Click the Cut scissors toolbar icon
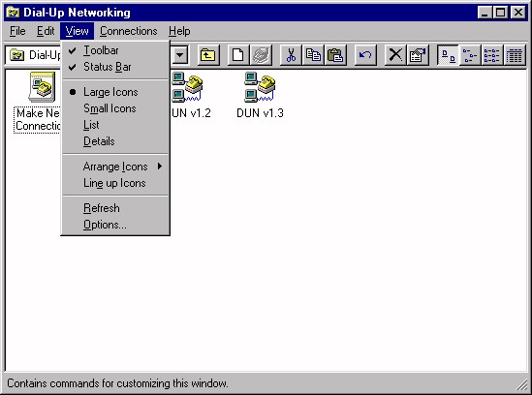 [291, 54]
